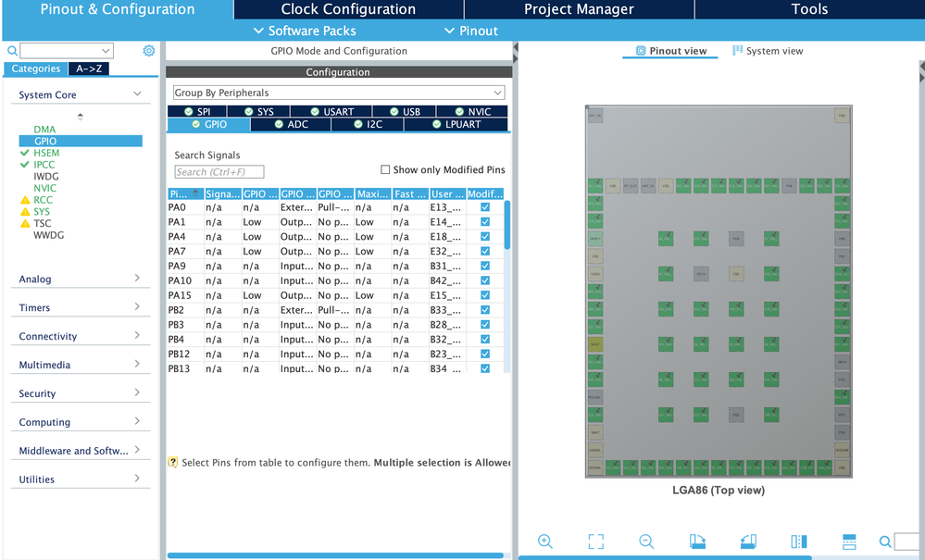Screen dimensions: 925x560
Task: Toggle Modified checkbox for PB12 row
Action: point(485,354)
